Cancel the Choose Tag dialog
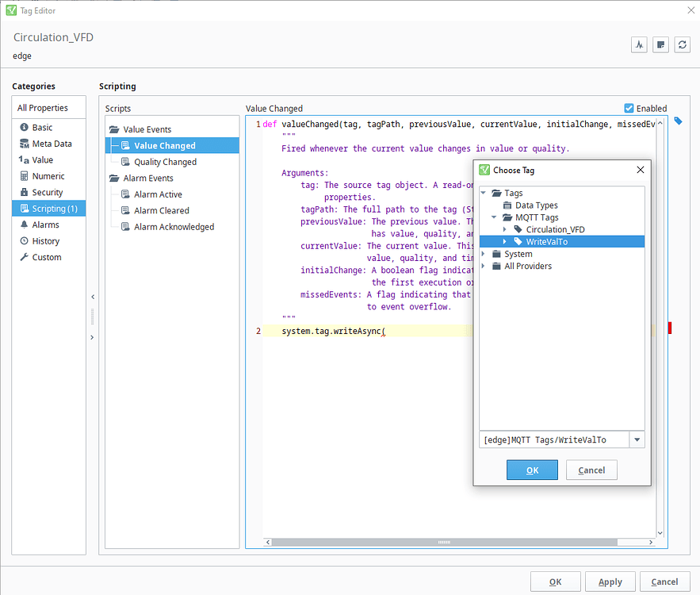The image size is (700, 595). point(591,470)
